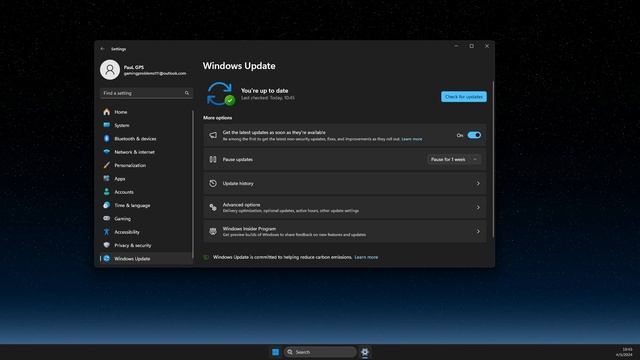The height and width of the screenshot is (360, 640).
Task: Click the You're up to date text
Action: coord(264,91)
